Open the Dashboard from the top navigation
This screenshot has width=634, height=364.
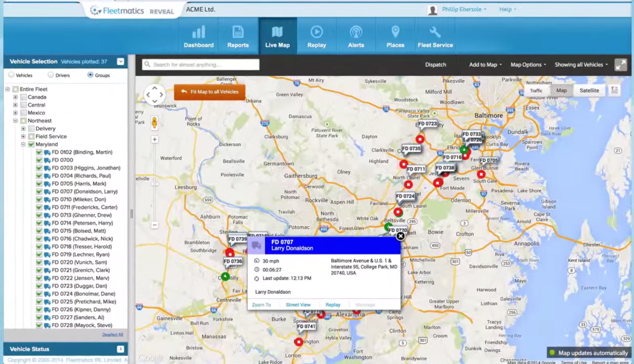[198, 36]
